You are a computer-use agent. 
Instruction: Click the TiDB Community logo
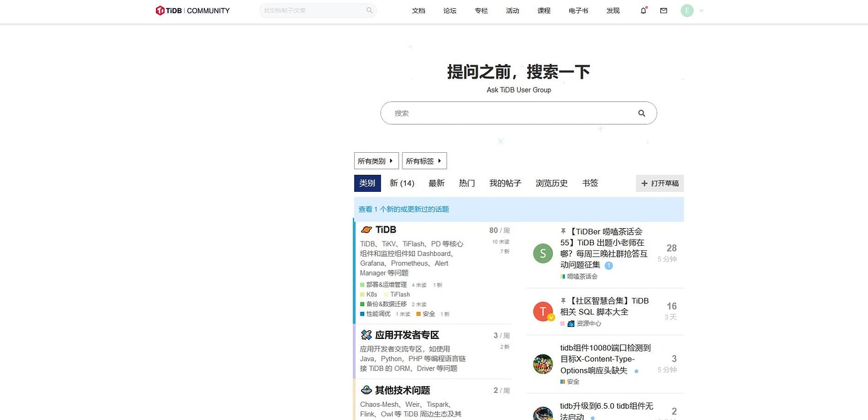click(192, 11)
